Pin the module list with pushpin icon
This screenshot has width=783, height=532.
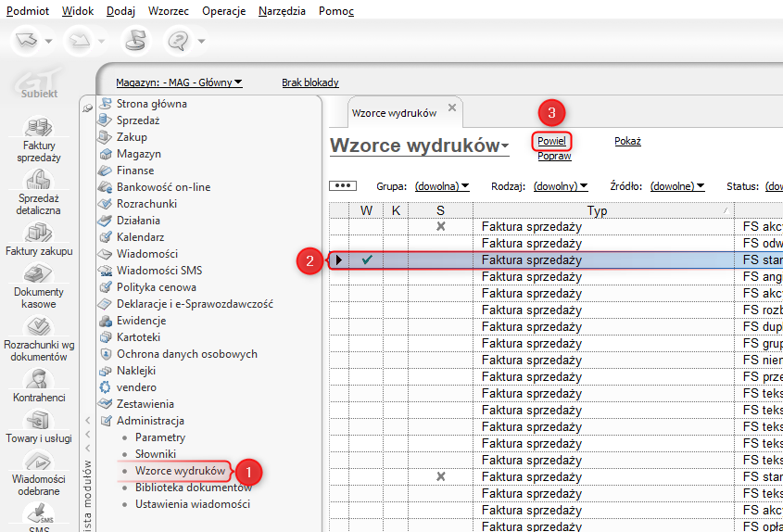pos(88,108)
